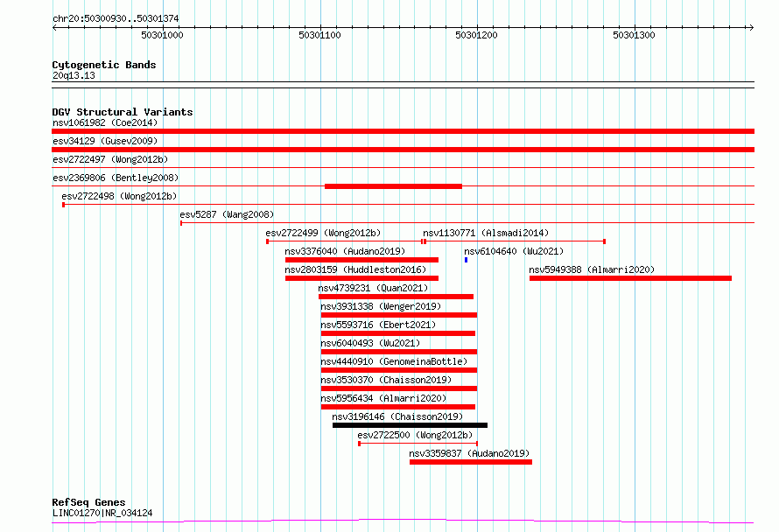
Task: Click nsv3376040 (Audano2019) label
Action: [x=345, y=251]
